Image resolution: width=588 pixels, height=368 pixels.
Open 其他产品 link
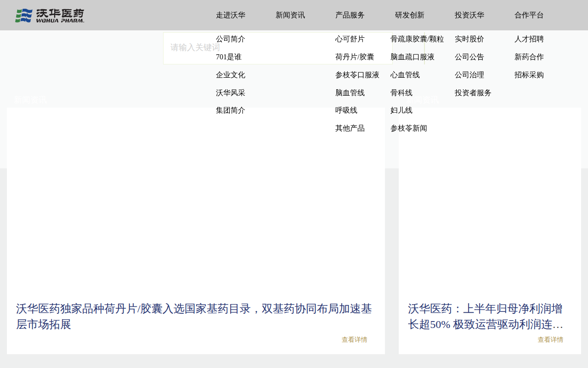click(x=350, y=128)
